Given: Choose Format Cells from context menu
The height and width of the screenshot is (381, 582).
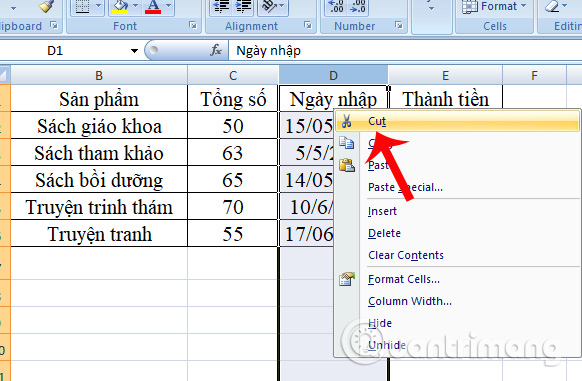Looking at the screenshot, I should pos(457,279).
